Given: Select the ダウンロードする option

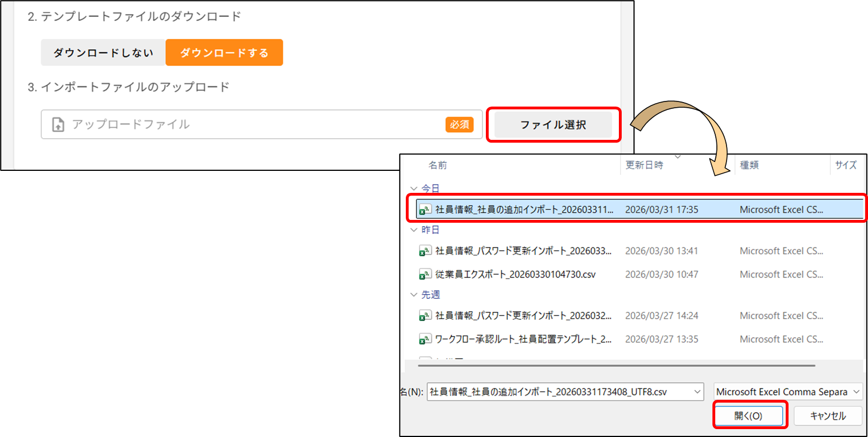Looking at the screenshot, I should click(224, 53).
